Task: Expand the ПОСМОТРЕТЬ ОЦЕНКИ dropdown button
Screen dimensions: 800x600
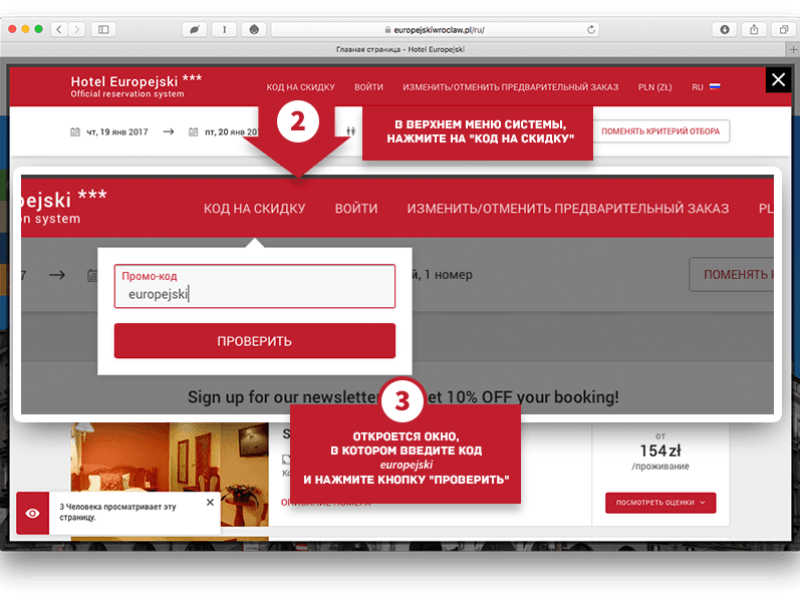Action: (661, 503)
